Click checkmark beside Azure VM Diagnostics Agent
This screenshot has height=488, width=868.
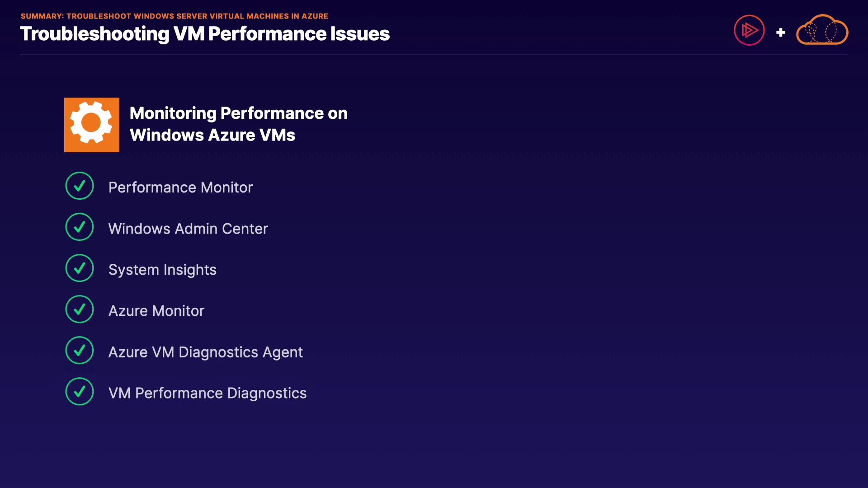pos(80,350)
